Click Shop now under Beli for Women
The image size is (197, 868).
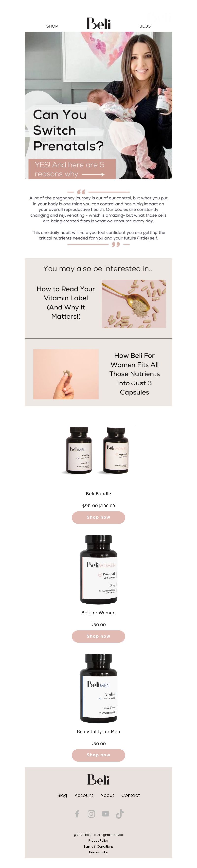98,636
